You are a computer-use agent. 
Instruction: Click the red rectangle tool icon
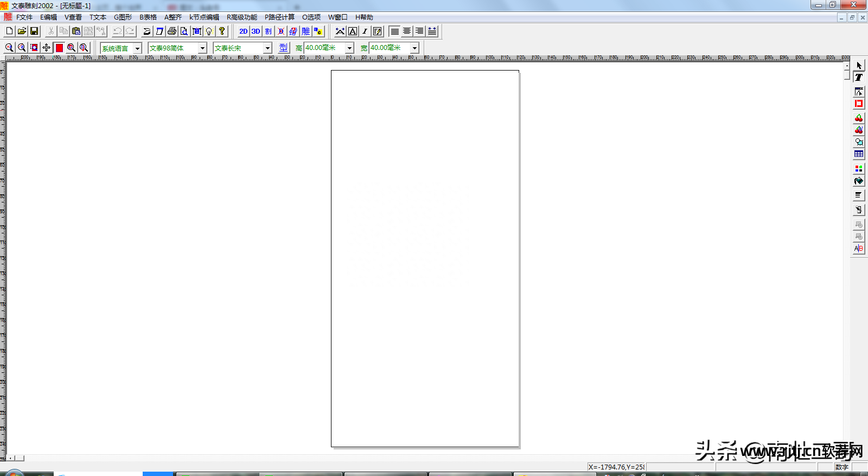pyautogui.click(x=858, y=104)
